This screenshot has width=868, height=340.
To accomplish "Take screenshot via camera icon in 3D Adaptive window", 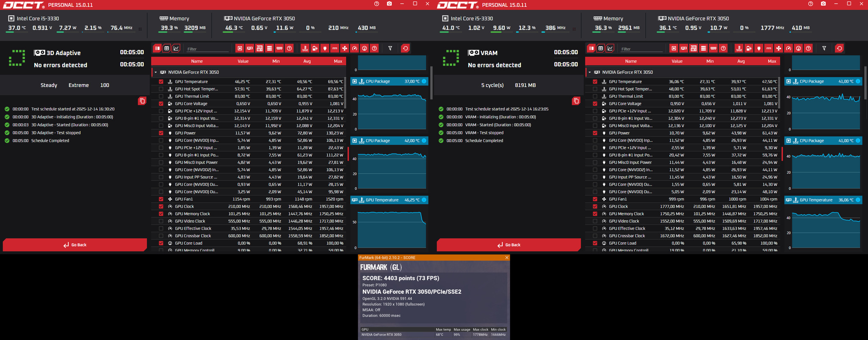I will point(389,4).
